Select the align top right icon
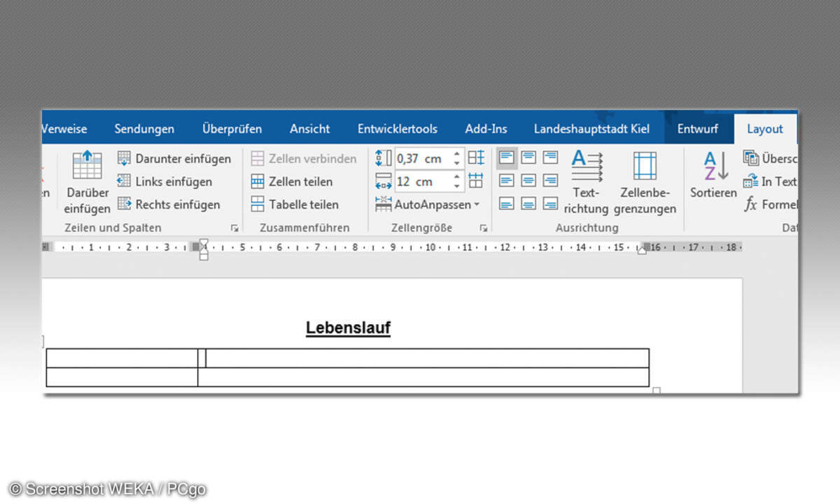Viewport: 840px width, 504px height. 551,158
